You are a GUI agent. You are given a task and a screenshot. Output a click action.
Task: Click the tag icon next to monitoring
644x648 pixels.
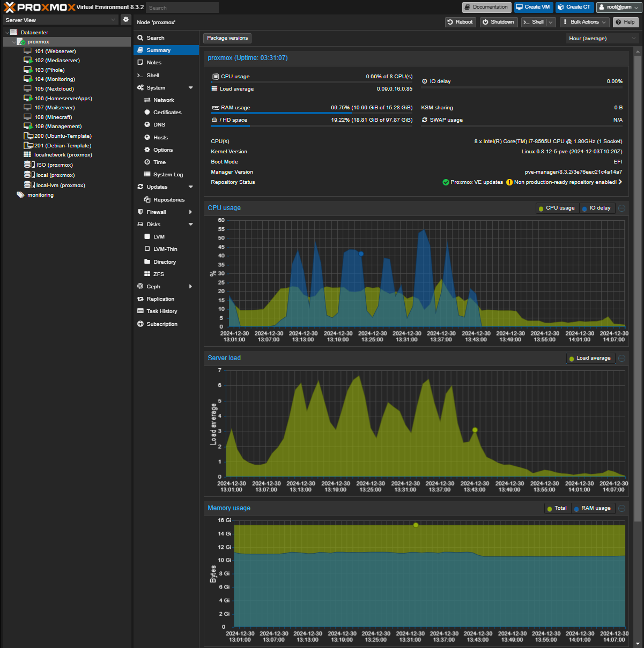click(x=21, y=195)
